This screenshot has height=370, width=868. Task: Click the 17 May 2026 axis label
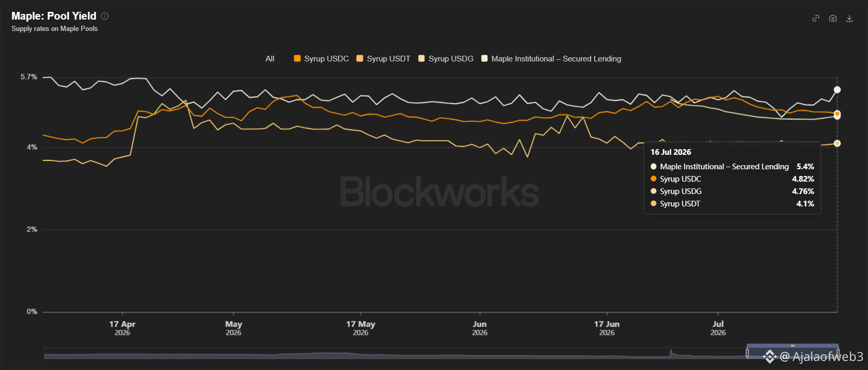360,328
